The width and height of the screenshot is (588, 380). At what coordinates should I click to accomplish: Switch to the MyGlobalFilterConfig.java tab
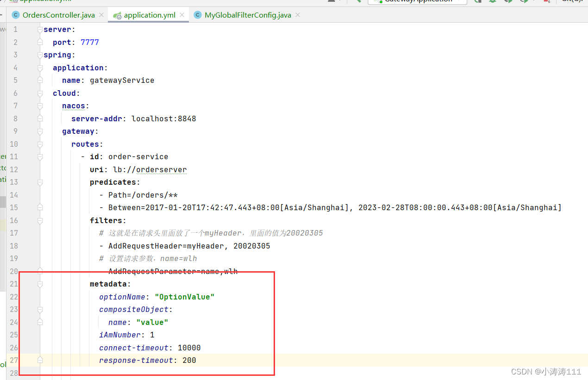pos(247,14)
